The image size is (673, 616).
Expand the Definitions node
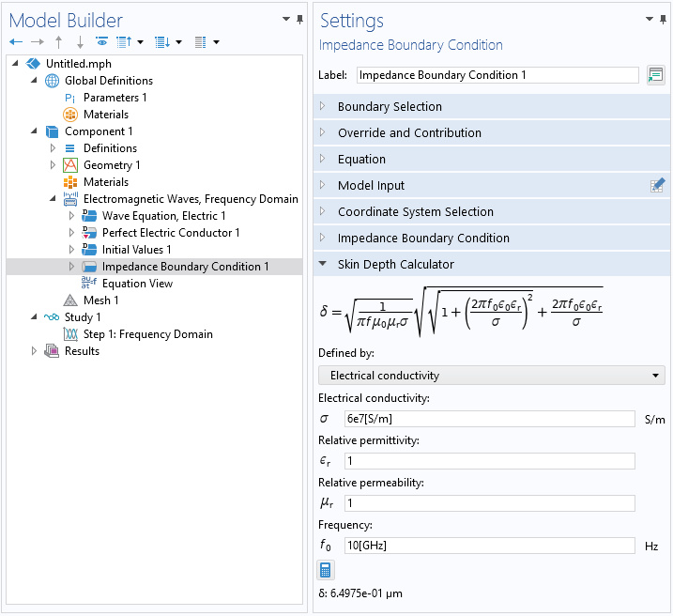tap(53, 148)
